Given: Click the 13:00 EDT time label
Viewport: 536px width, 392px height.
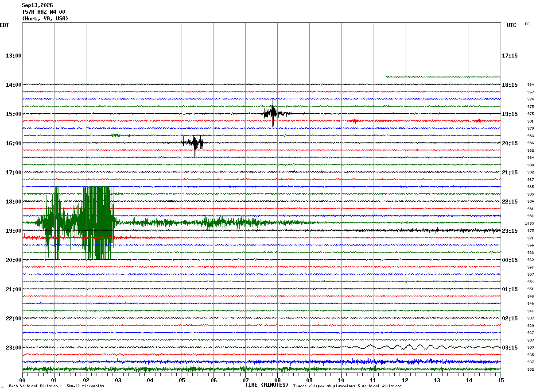Looking at the screenshot, I should pyautogui.click(x=14, y=56).
